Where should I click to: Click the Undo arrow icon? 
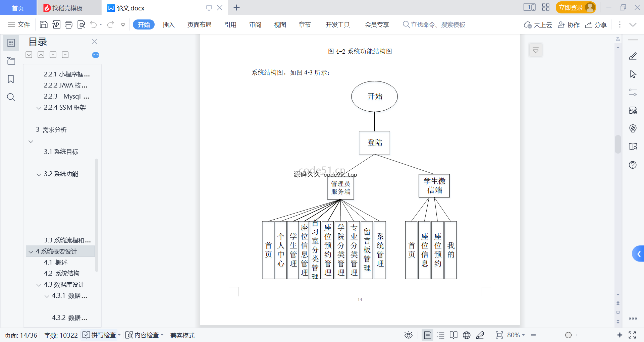pyautogui.click(x=94, y=24)
